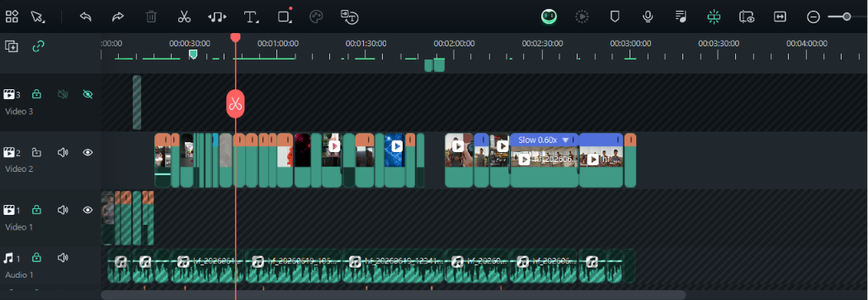This screenshot has width=868, height=300.
Task: Toggle the lock on Audio 1 track
Action: [36, 257]
